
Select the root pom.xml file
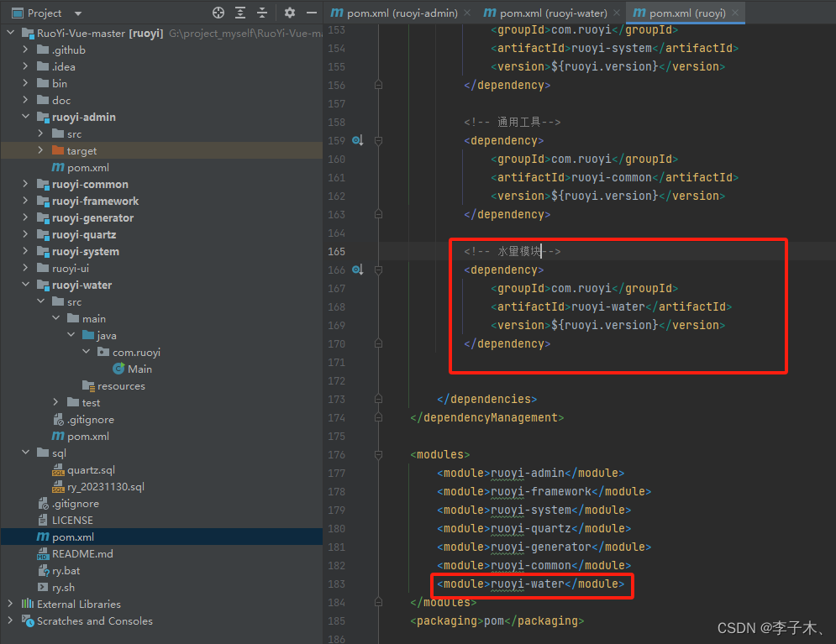73,537
